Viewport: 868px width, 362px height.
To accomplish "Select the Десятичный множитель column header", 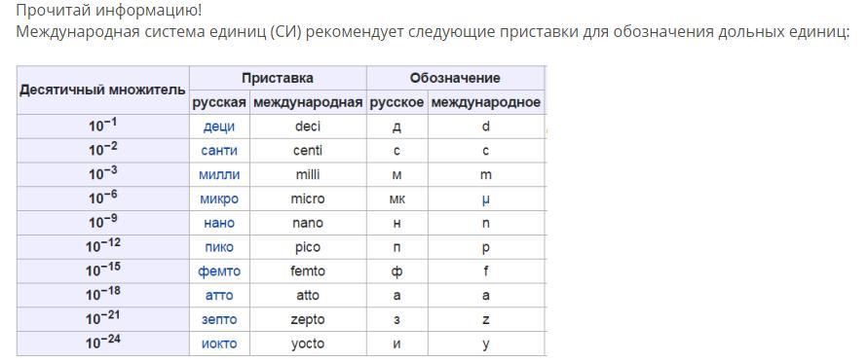I will 103,90.
